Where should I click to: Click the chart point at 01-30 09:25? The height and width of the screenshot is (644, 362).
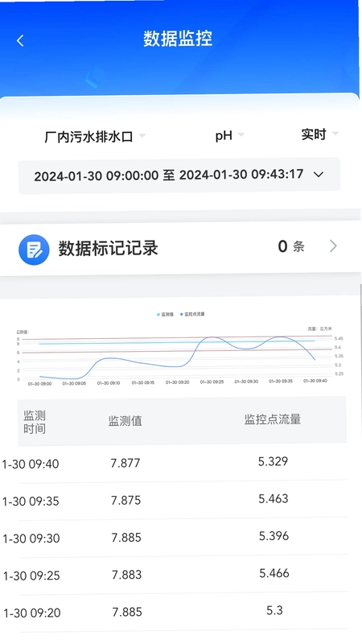(x=211, y=337)
